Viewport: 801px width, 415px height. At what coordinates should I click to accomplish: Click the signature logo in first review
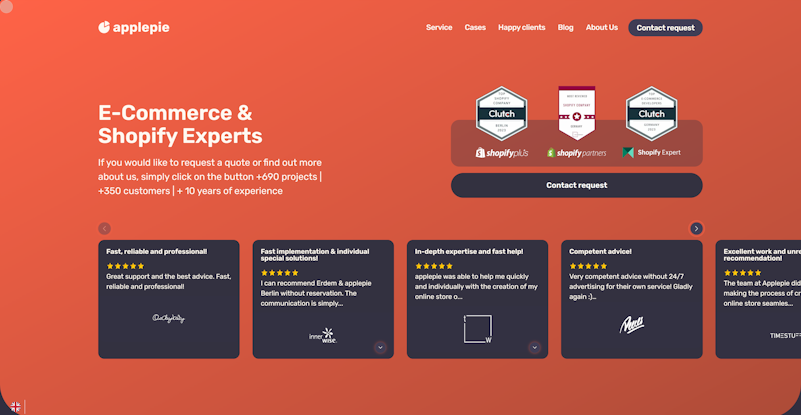pyautogui.click(x=169, y=318)
